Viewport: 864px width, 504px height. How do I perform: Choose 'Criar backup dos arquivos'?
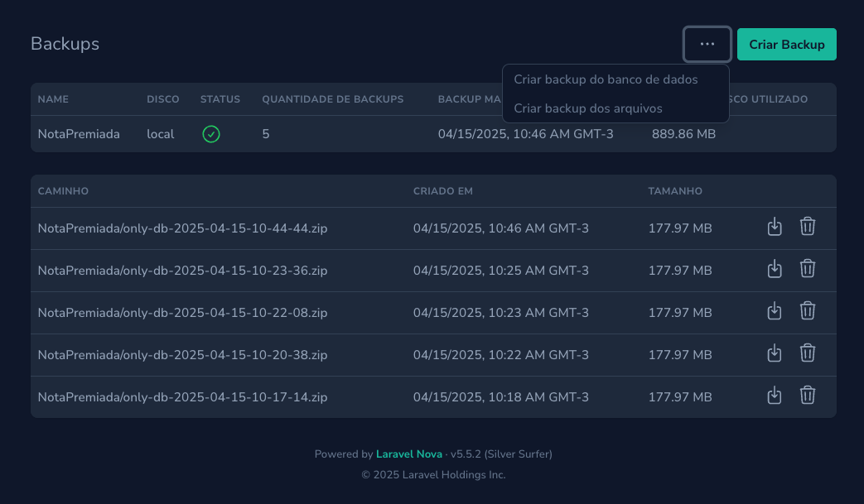(x=588, y=108)
